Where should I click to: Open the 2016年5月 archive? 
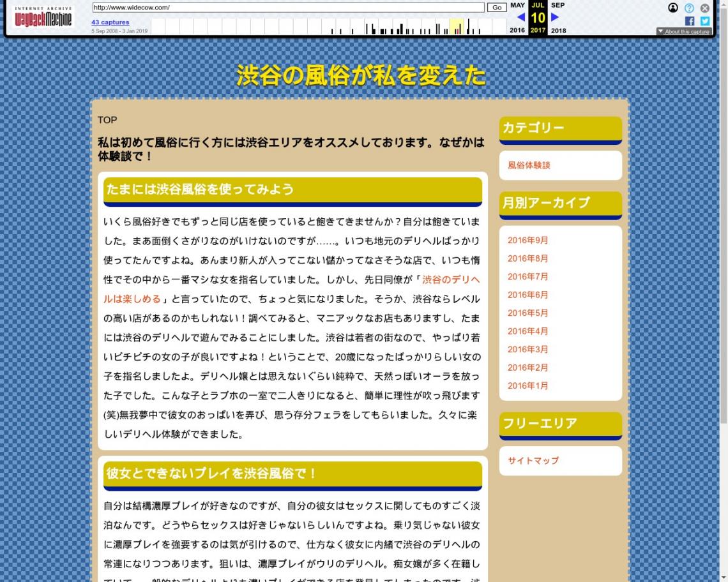[528, 313]
